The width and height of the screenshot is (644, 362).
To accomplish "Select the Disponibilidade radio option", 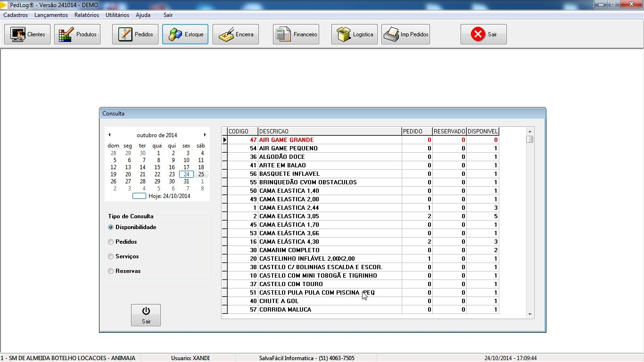I will pyautogui.click(x=111, y=227).
